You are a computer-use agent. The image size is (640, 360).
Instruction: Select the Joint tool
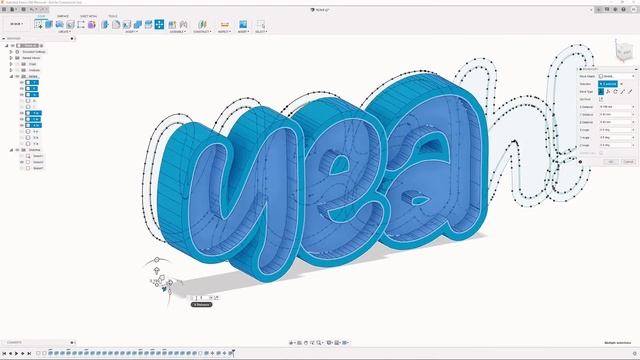(184, 24)
